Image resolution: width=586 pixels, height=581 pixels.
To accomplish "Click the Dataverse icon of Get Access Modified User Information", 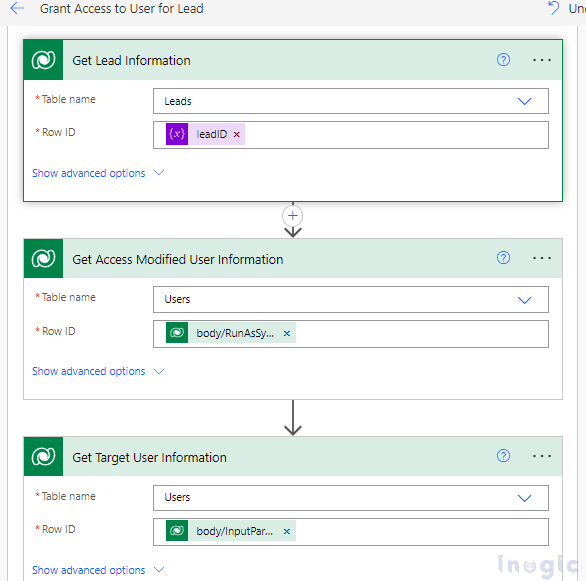I will click(43, 258).
